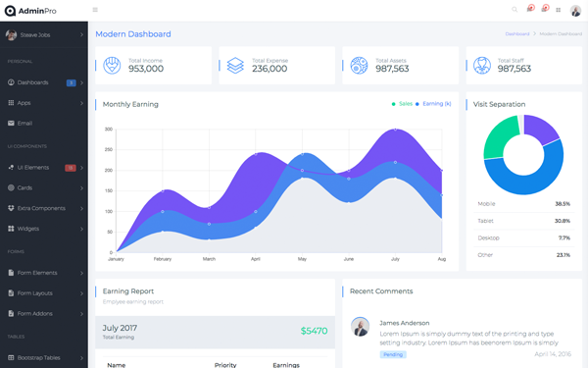Open the Apps sidebar menu item
The width and height of the screenshot is (588, 368).
tap(44, 102)
